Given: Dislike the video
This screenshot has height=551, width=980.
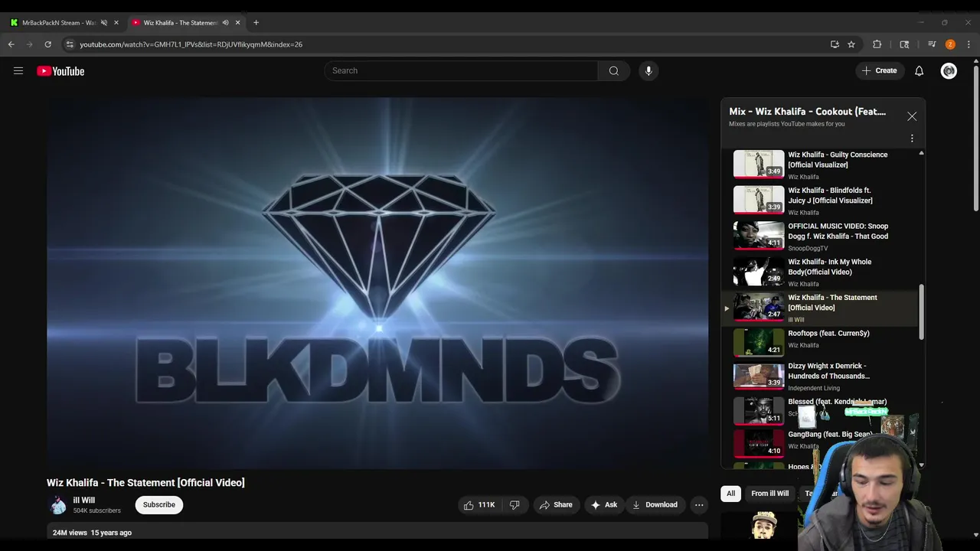Looking at the screenshot, I should click(515, 504).
